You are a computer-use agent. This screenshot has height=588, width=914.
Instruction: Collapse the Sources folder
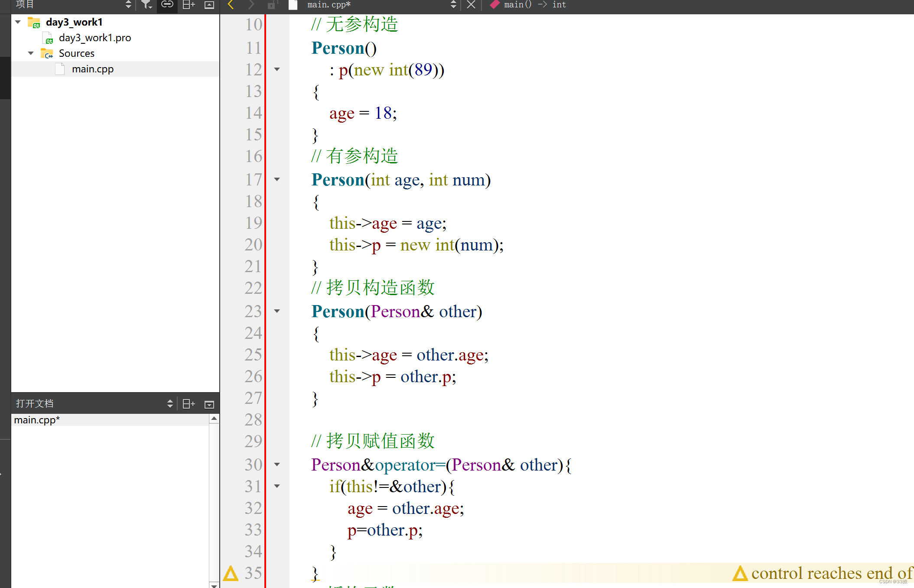[30, 53]
